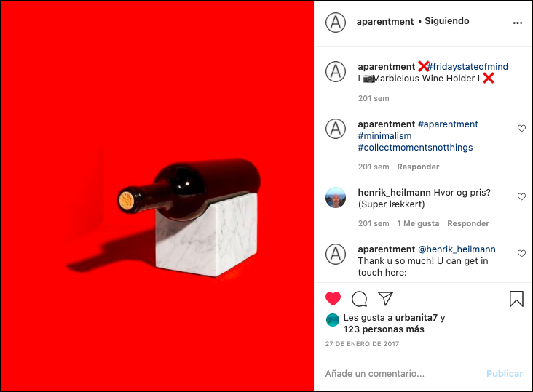The height and width of the screenshot is (392, 533).
Task: Open henrik_heilmann's profile picture
Action: [x=336, y=197]
